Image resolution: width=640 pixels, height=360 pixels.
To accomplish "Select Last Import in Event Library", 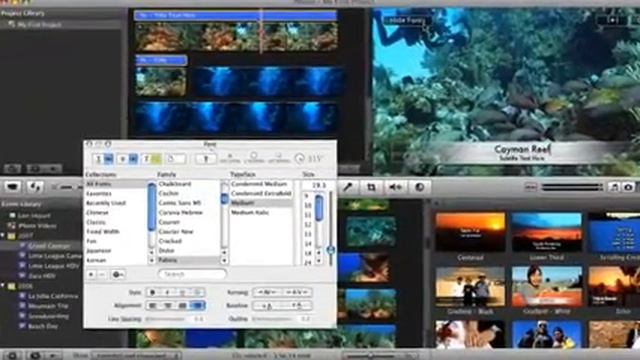I will point(34,215).
